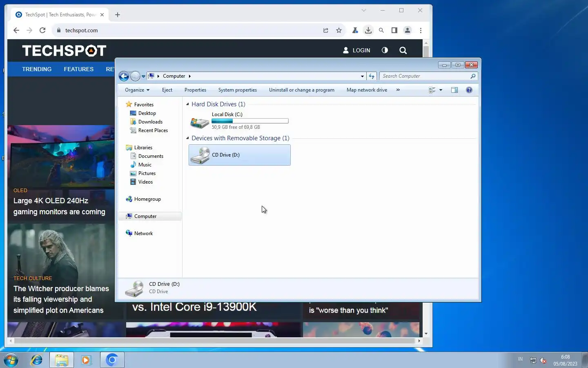Select Computer in navigation pane
Image resolution: width=588 pixels, height=368 pixels.
pos(150,216)
